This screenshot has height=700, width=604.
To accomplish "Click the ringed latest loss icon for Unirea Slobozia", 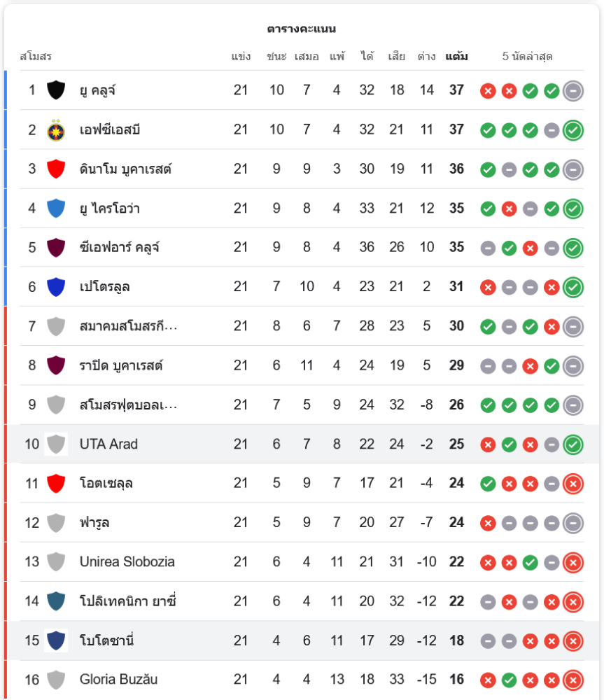I will 573,562.
